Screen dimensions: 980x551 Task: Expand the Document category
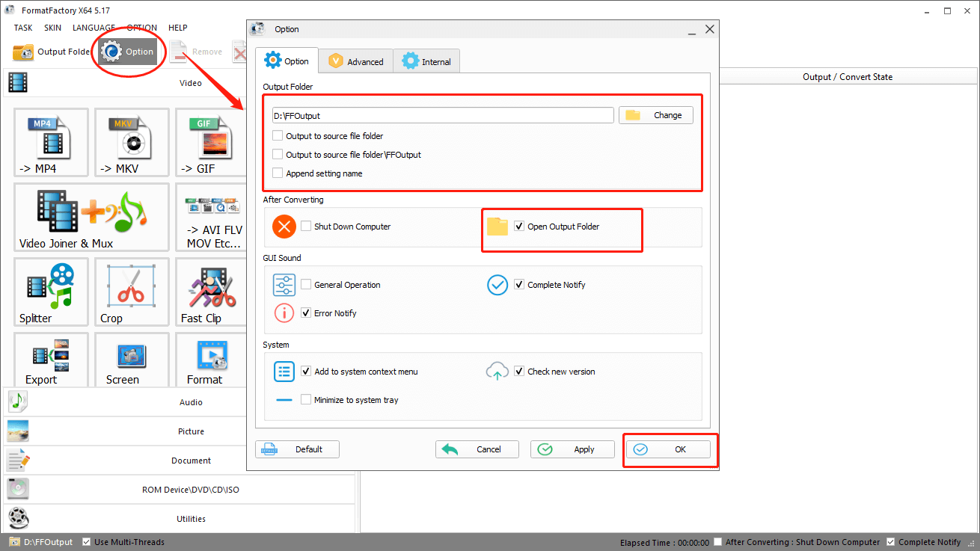180,461
